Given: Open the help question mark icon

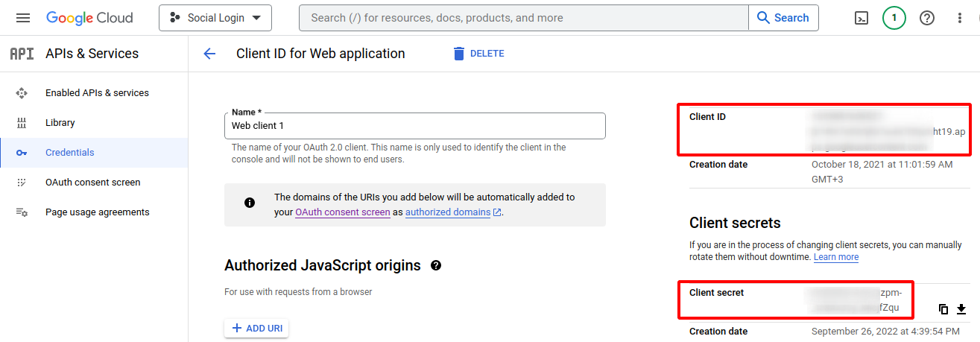Looking at the screenshot, I should pos(927,18).
